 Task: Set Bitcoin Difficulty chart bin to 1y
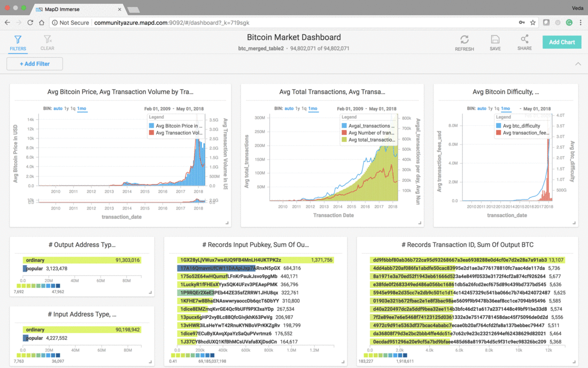(x=490, y=109)
